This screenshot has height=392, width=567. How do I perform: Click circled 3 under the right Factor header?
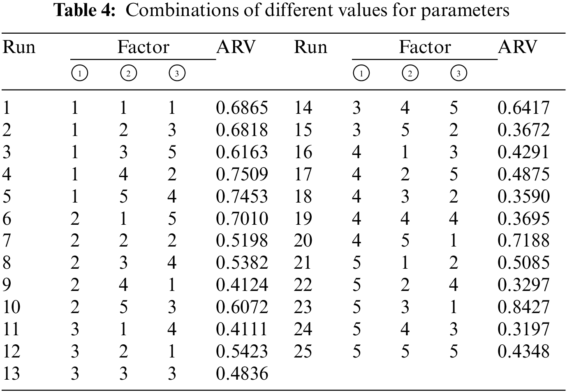click(x=458, y=74)
